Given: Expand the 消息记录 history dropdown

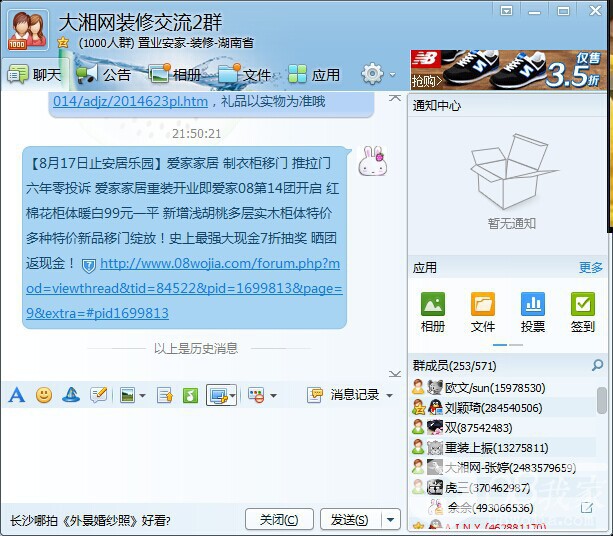Looking at the screenshot, I should (388, 396).
